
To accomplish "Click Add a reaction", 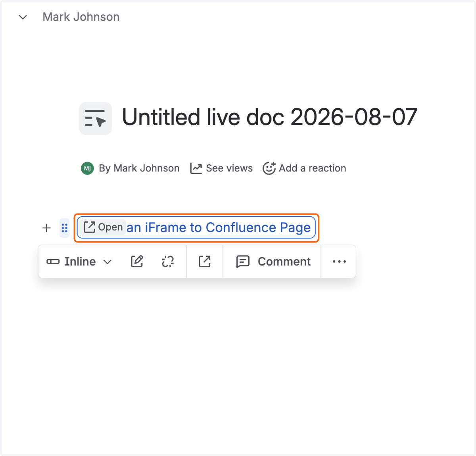I will [x=304, y=168].
